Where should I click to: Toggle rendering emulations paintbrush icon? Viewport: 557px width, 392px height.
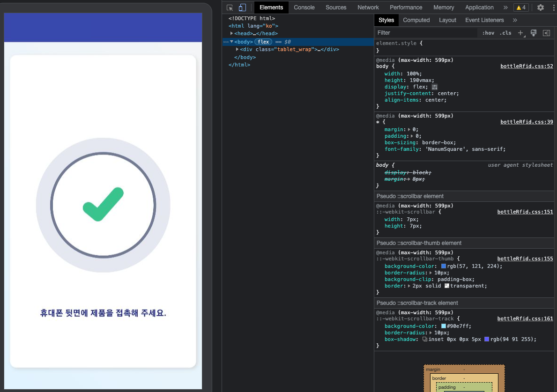(534, 33)
